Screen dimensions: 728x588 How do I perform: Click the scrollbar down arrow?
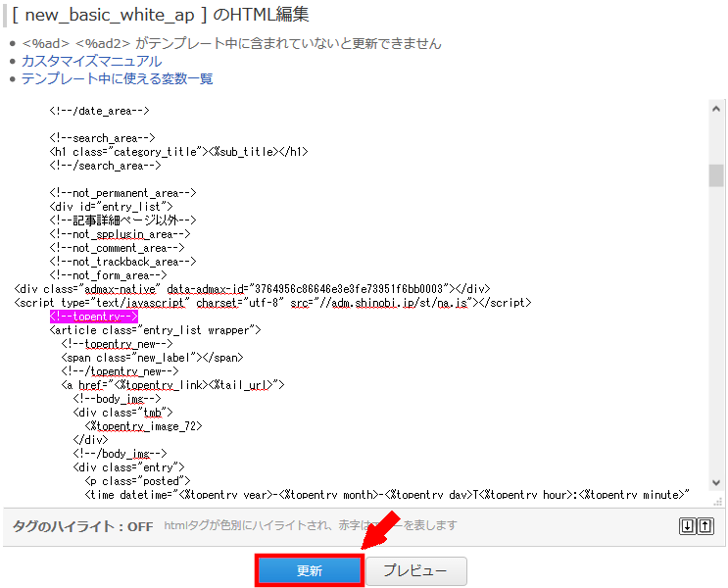coord(716,482)
